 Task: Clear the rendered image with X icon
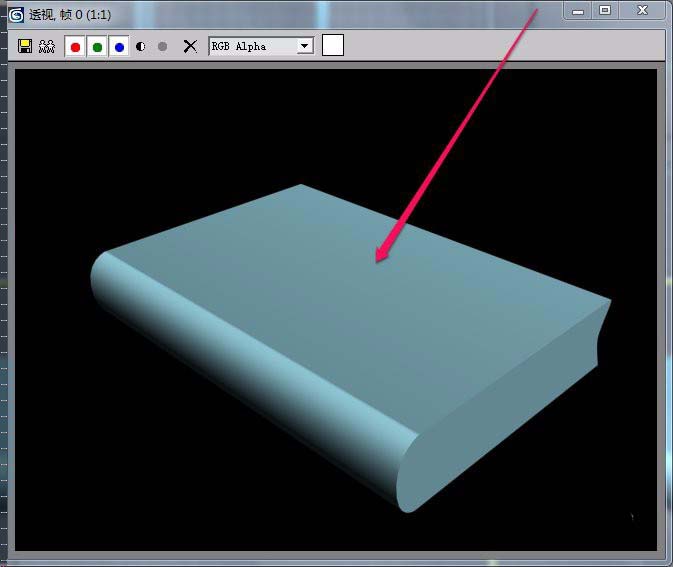click(190, 46)
